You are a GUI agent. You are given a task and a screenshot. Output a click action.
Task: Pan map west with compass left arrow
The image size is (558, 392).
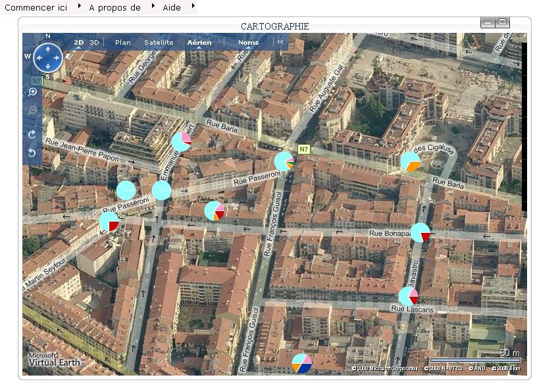point(38,57)
